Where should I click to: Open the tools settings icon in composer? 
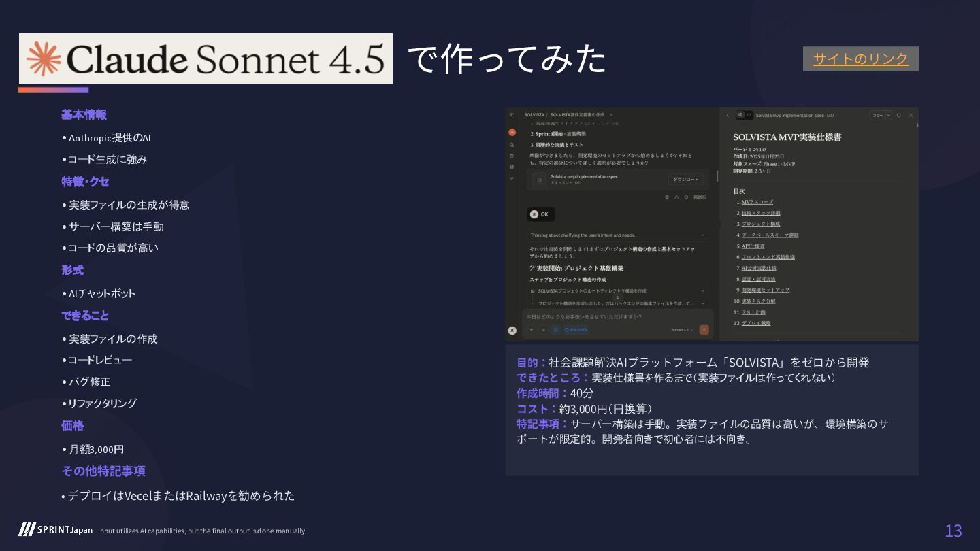click(544, 329)
